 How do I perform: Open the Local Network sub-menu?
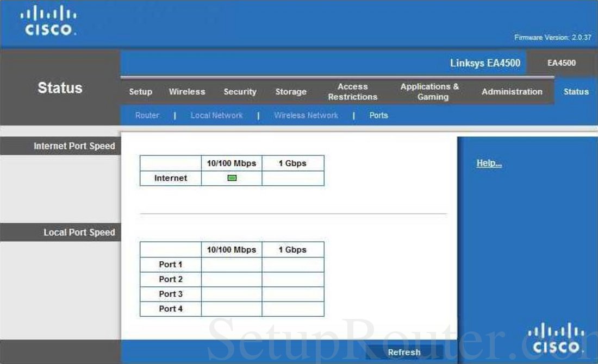click(216, 115)
